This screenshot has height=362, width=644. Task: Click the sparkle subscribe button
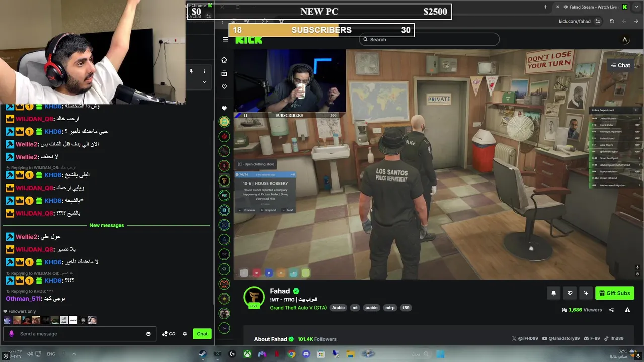coord(586,293)
